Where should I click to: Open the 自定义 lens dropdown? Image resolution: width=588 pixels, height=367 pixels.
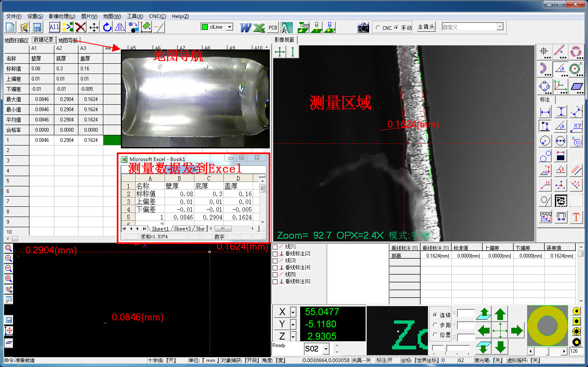pyautogui.click(x=500, y=27)
